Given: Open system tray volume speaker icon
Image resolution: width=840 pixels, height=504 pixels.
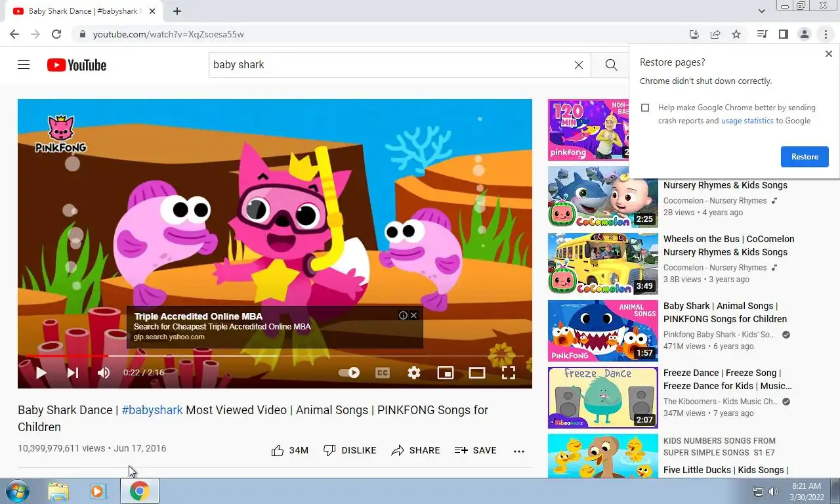Looking at the screenshot, I should pos(774,492).
